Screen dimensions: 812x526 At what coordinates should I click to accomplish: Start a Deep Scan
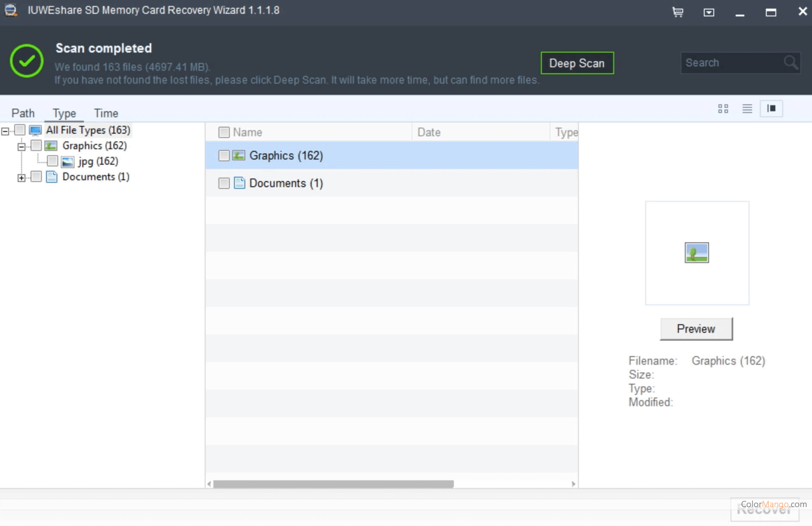[577, 63]
